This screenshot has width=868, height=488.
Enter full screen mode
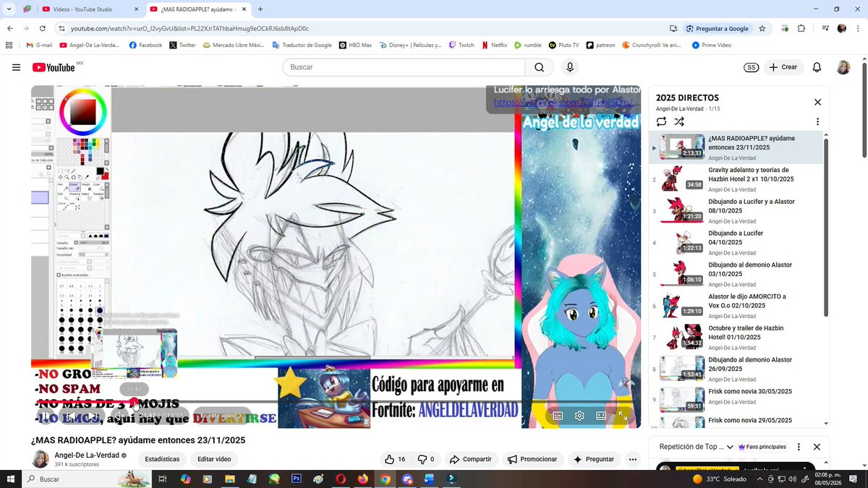[623, 416]
